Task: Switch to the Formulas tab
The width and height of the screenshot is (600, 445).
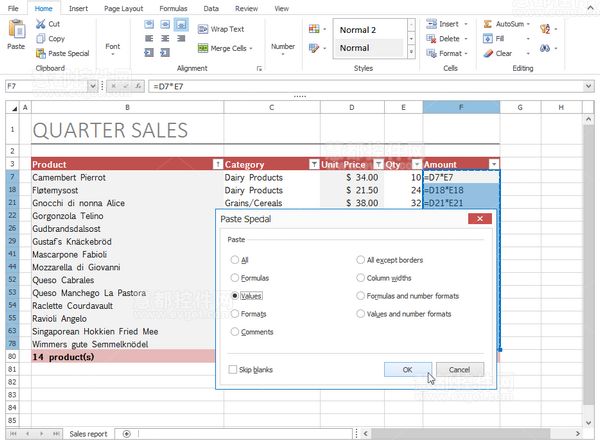Action: (x=173, y=8)
